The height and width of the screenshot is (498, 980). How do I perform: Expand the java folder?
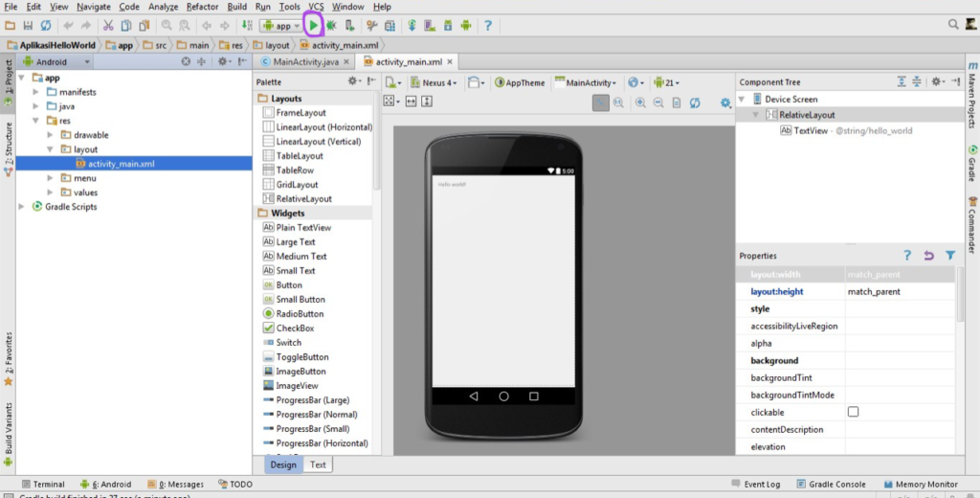click(35, 106)
